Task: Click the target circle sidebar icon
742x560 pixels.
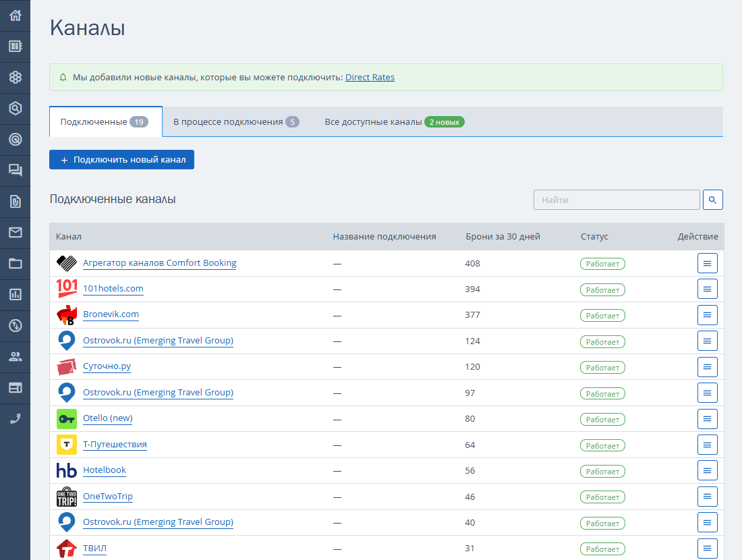Action: coord(15,139)
